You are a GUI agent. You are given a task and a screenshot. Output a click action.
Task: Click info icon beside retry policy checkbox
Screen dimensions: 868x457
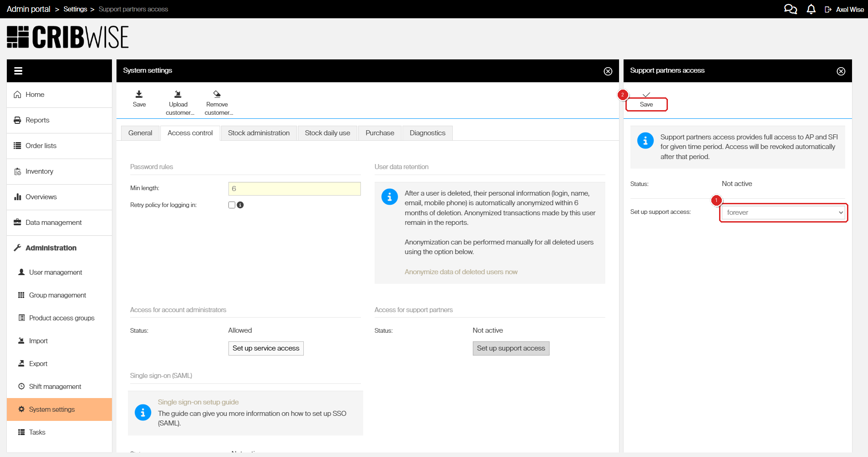[x=240, y=205]
